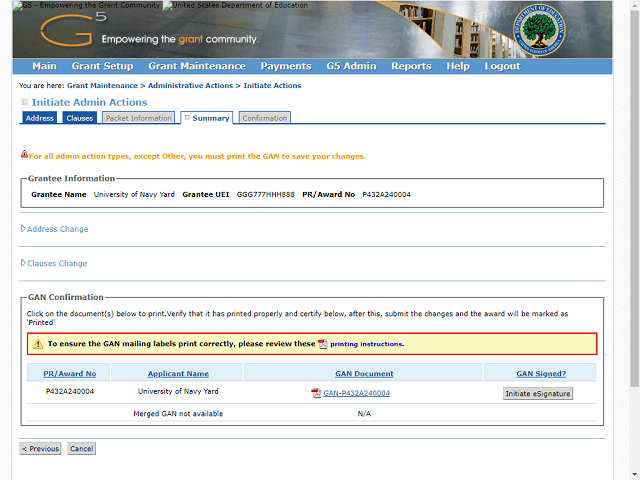Click the Previous button
The width and height of the screenshot is (640, 480).
pos(40,449)
